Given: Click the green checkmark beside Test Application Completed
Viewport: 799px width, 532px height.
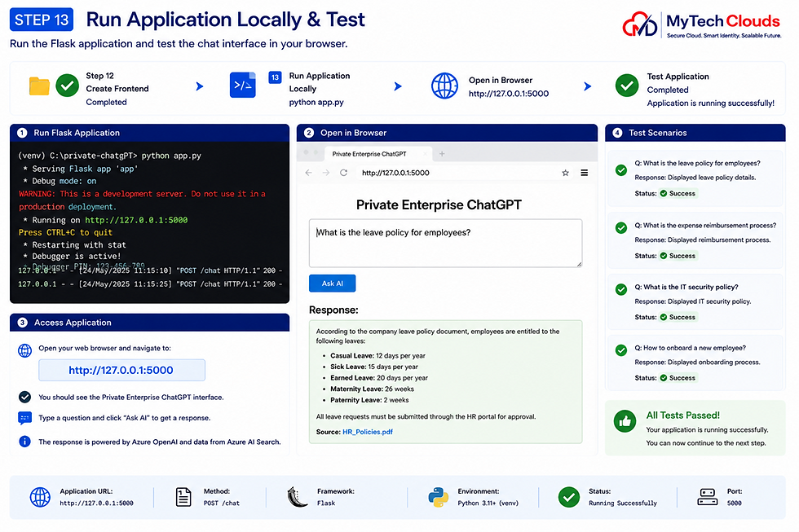Looking at the screenshot, I should coord(627,86).
